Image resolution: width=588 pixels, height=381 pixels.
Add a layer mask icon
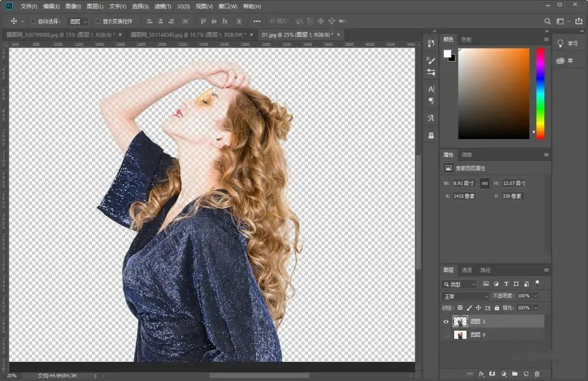pos(492,374)
